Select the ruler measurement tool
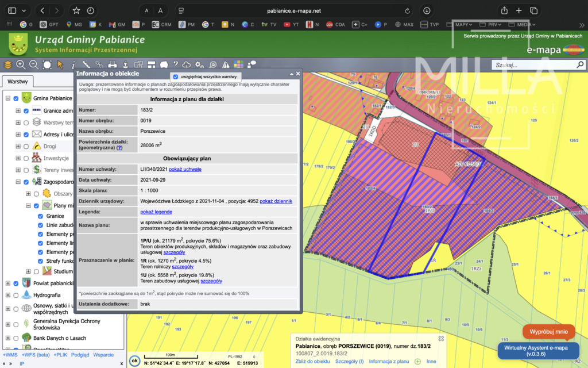 86,64
